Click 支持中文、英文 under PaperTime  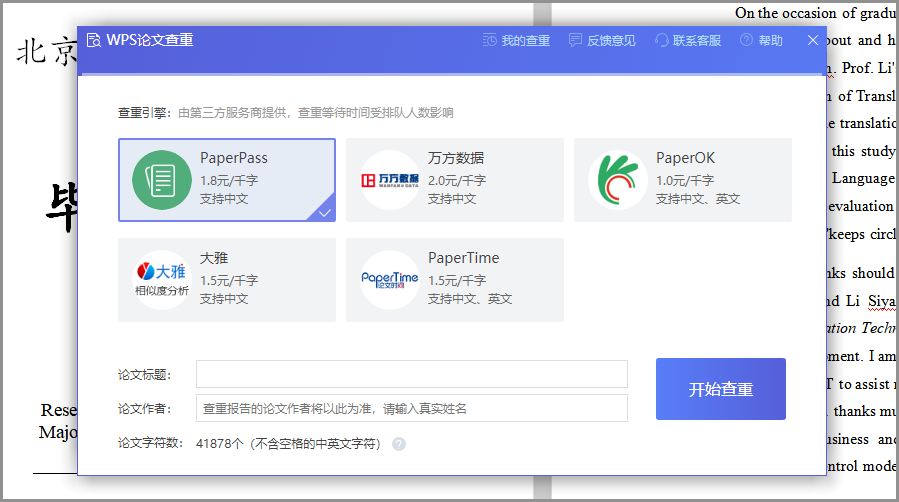tap(470, 299)
